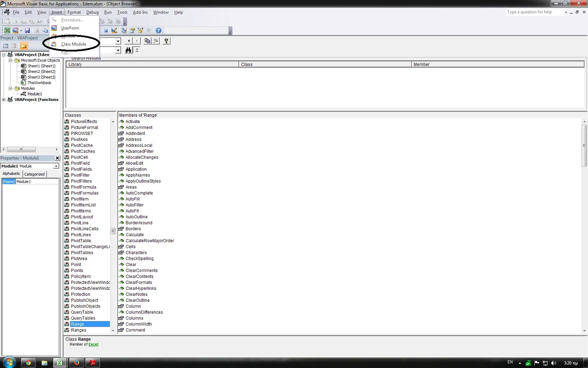Click the binoculars Search icon
This screenshot has width=588, height=368.
pyautogui.click(x=128, y=50)
